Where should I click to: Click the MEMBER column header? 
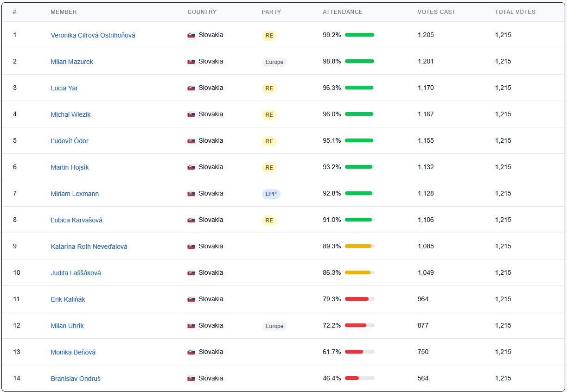tap(64, 12)
